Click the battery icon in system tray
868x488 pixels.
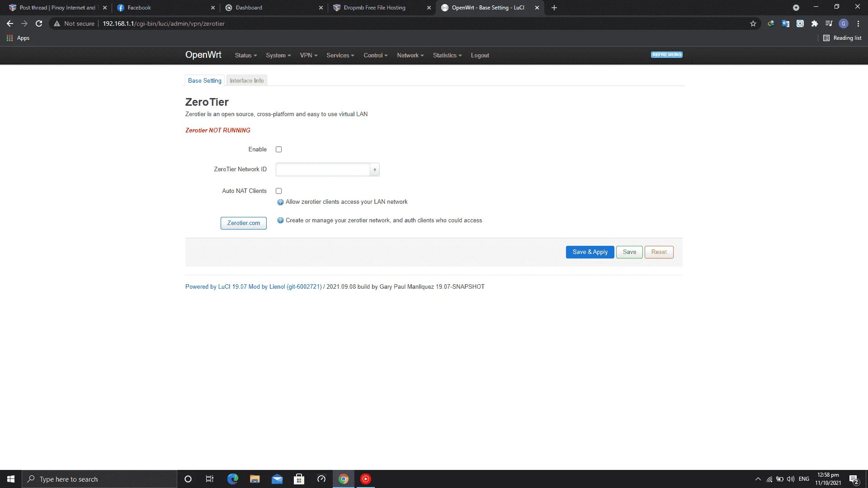tap(780, 479)
